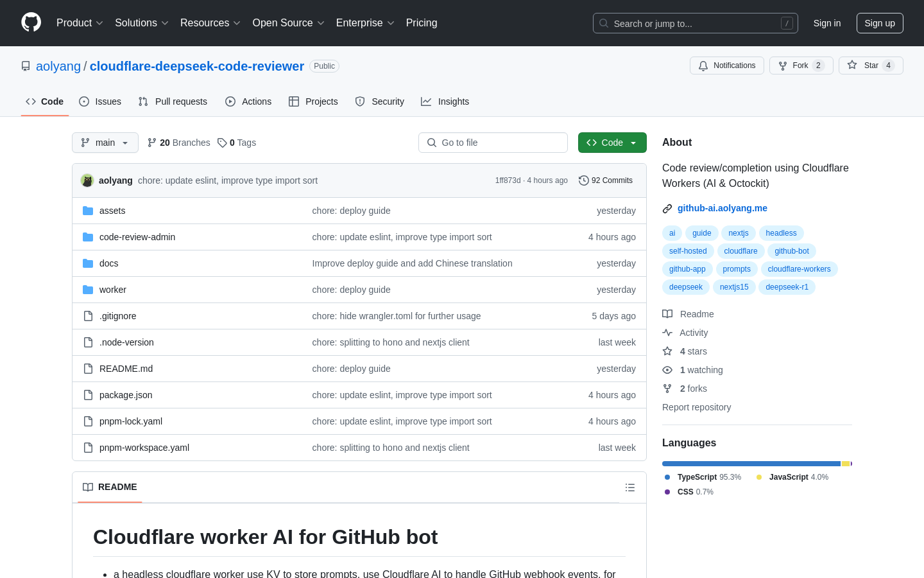The image size is (924, 578).
Task: Click the Report repository link
Action: 696,407
